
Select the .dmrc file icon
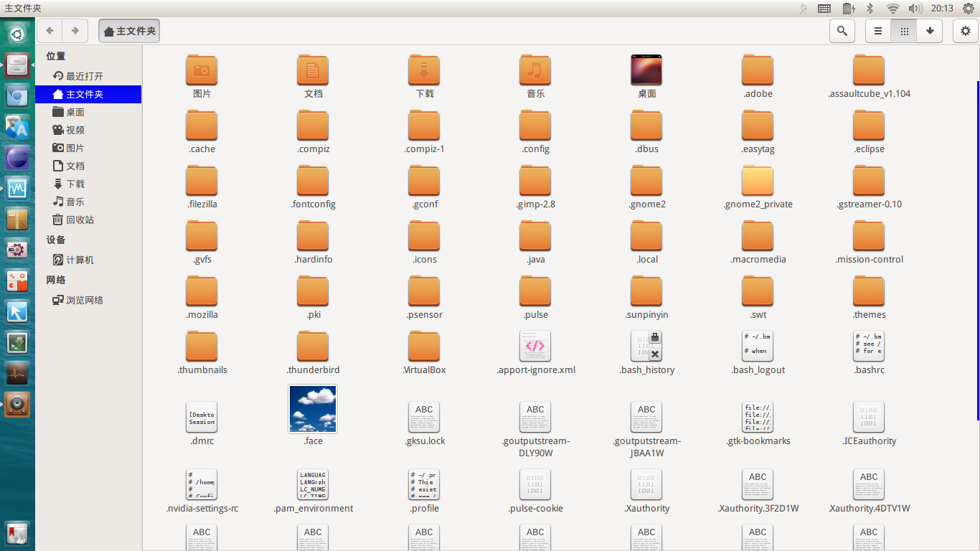point(202,418)
